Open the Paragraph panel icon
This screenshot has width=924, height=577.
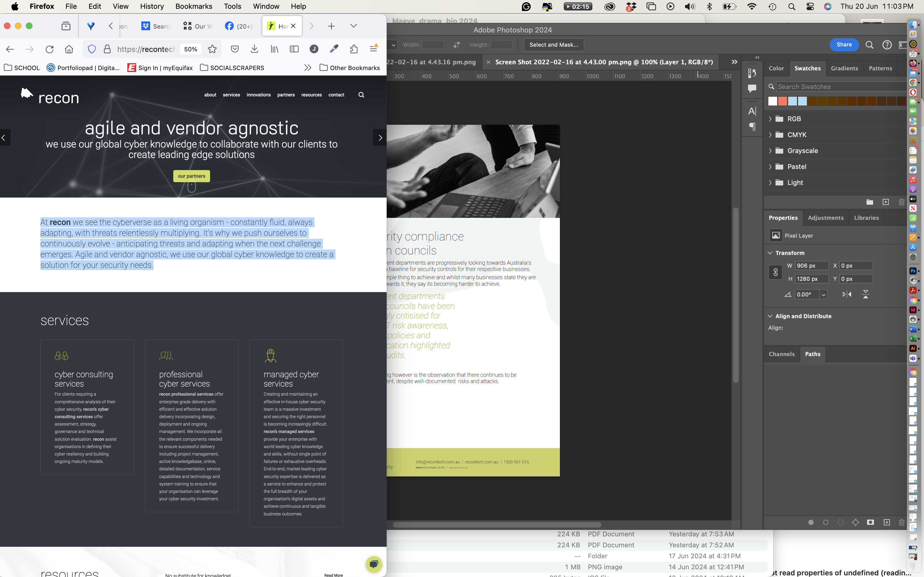coord(752,127)
